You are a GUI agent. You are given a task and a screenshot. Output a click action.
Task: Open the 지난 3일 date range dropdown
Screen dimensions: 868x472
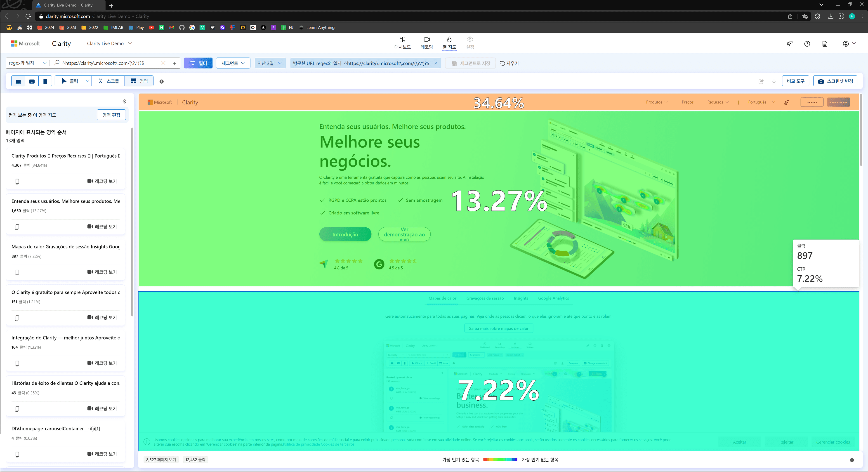[270, 63]
